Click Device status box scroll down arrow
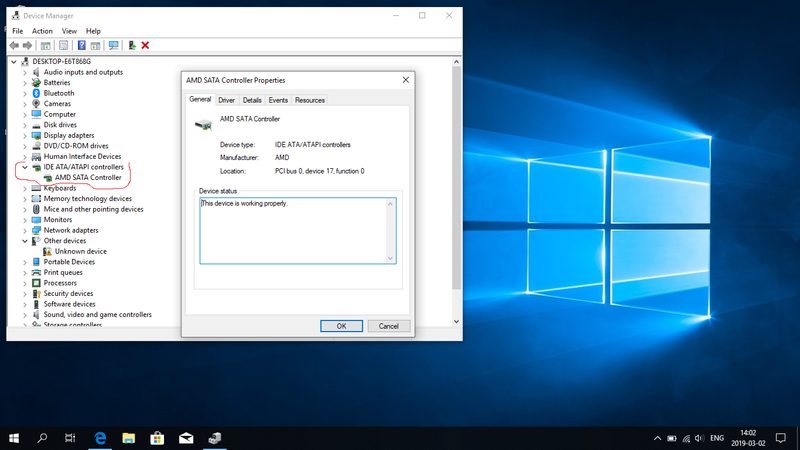The height and width of the screenshot is (450, 800). point(390,258)
